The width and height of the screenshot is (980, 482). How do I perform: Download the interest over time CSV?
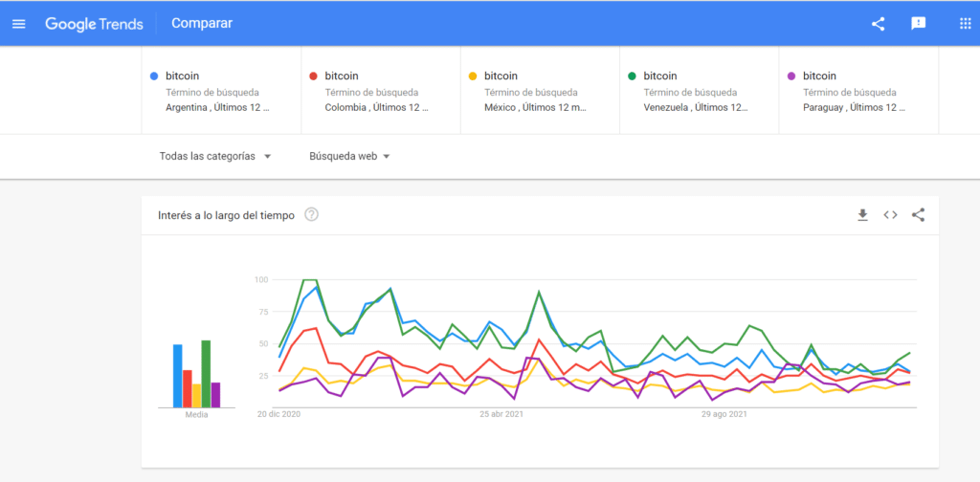[862, 215]
